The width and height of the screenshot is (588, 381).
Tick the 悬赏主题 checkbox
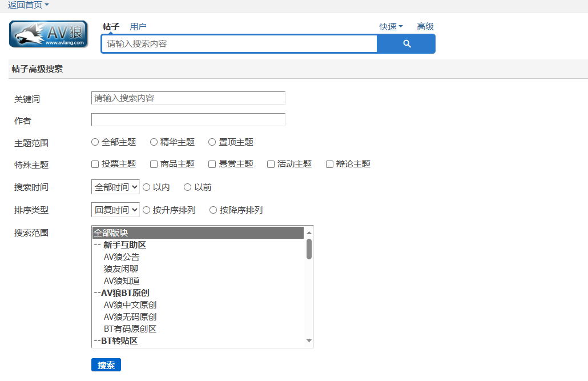212,164
